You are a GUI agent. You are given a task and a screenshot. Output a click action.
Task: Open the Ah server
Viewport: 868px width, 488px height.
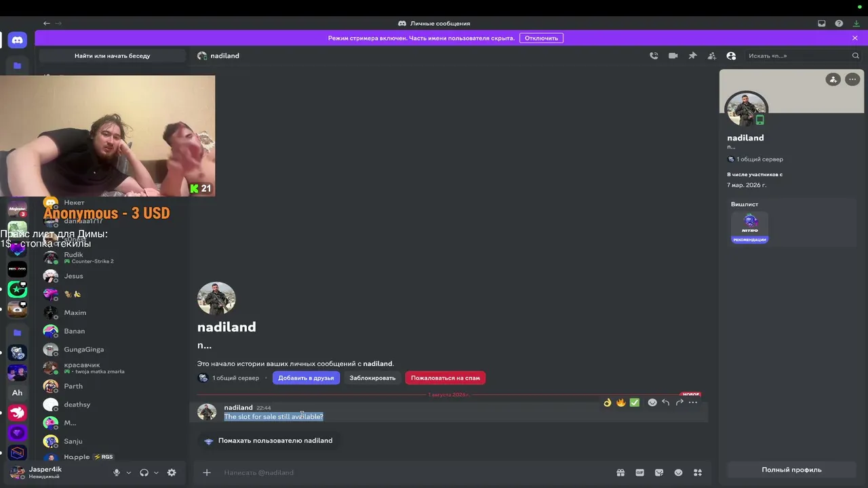point(18,392)
